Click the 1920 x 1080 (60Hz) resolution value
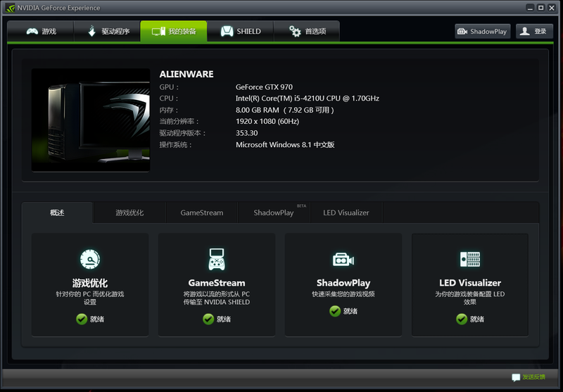 (267, 121)
